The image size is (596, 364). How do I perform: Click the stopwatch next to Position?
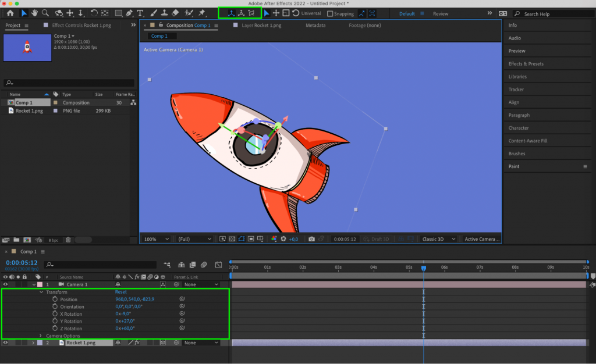54,299
